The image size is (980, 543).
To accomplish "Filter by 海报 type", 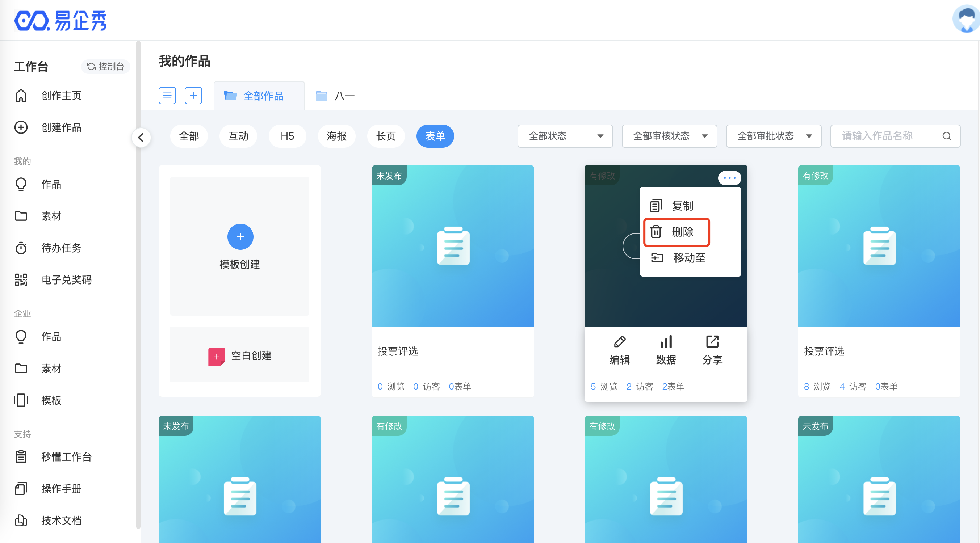I will click(x=336, y=136).
